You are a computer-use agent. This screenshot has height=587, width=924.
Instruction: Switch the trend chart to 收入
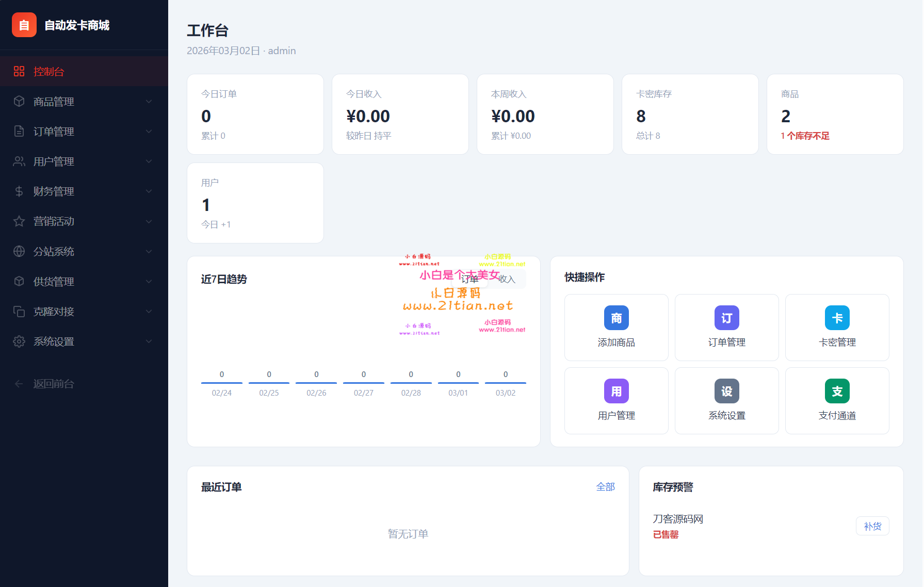coord(507,279)
